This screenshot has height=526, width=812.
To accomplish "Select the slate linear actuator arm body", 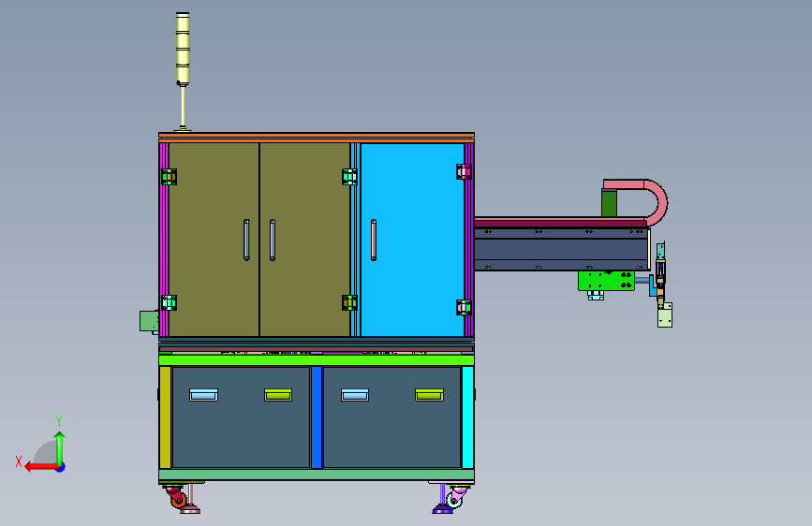I will pos(562,250).
